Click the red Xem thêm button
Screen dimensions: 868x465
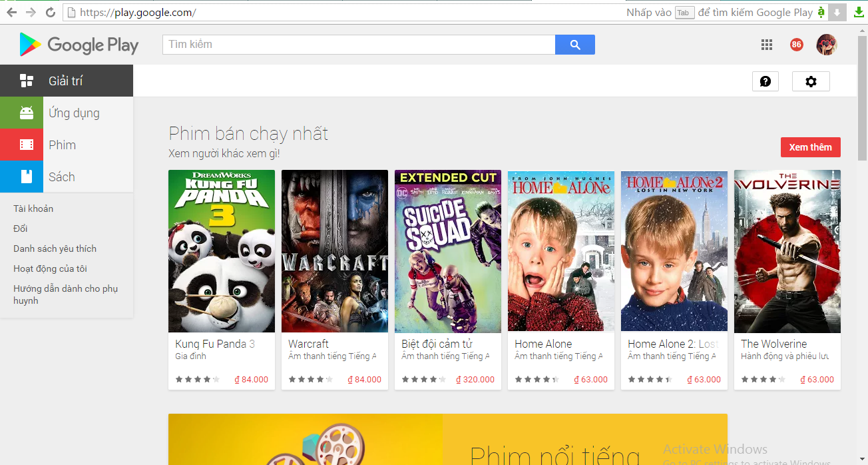point(810,147)
